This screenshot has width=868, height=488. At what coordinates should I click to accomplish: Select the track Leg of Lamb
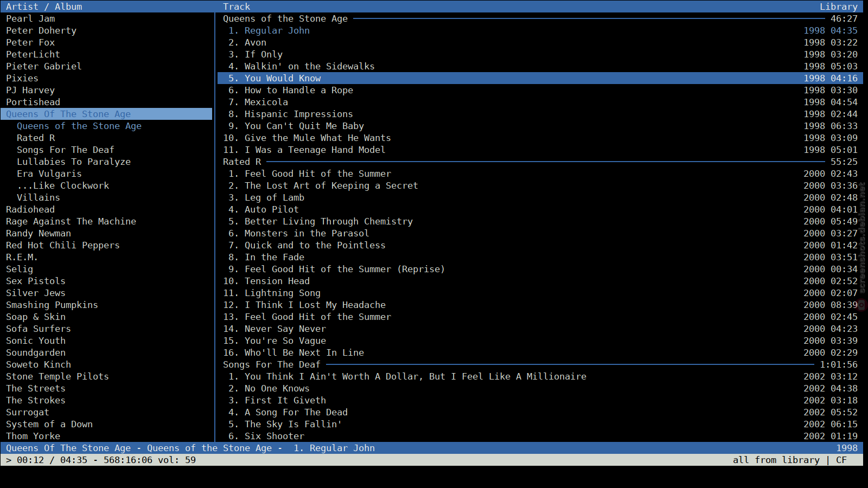click(540, 197)
